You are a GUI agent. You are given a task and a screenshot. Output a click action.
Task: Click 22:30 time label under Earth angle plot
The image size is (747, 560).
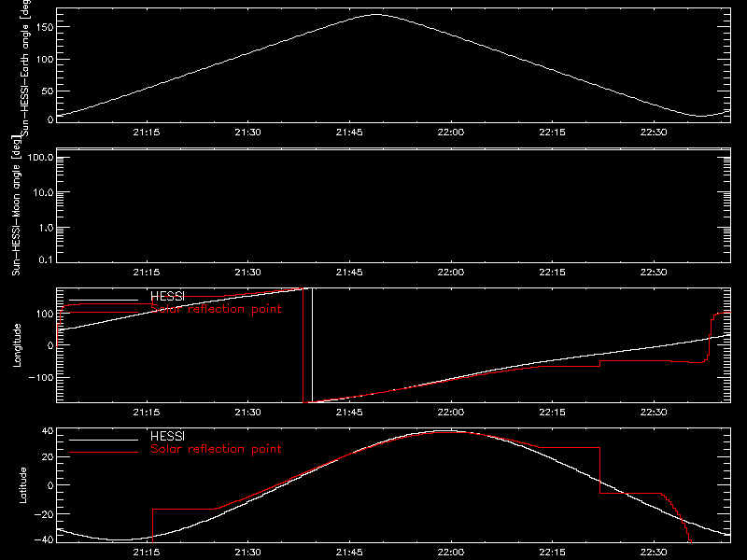[x=654, y=133]
